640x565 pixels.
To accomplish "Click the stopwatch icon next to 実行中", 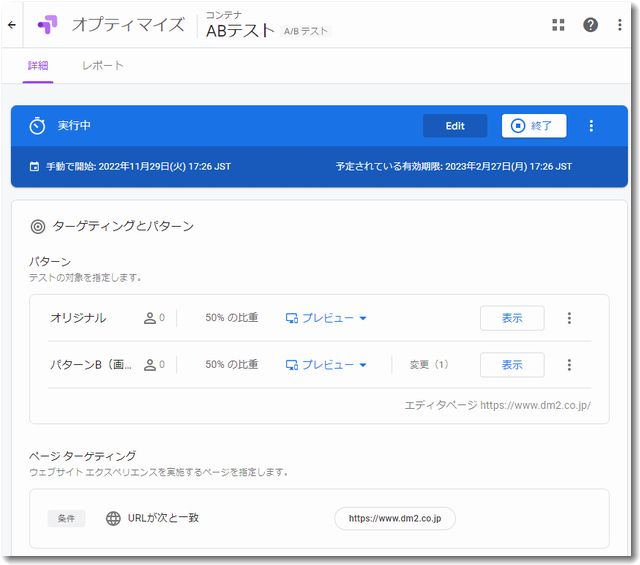I will pos(37,126).
